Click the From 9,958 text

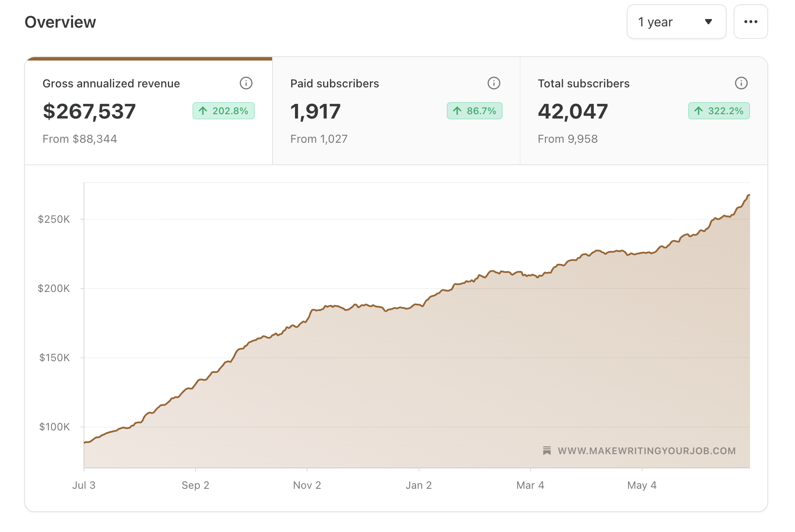(567, 139)
